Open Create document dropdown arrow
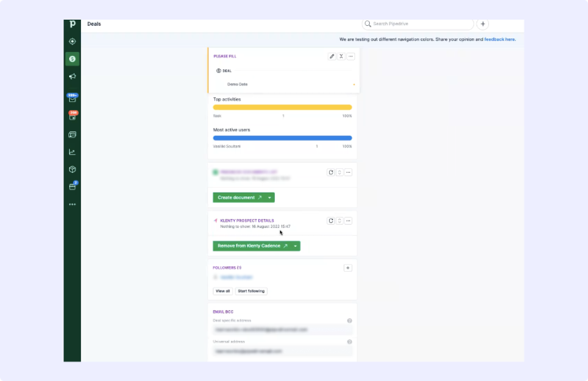 [x=270, y=197]
